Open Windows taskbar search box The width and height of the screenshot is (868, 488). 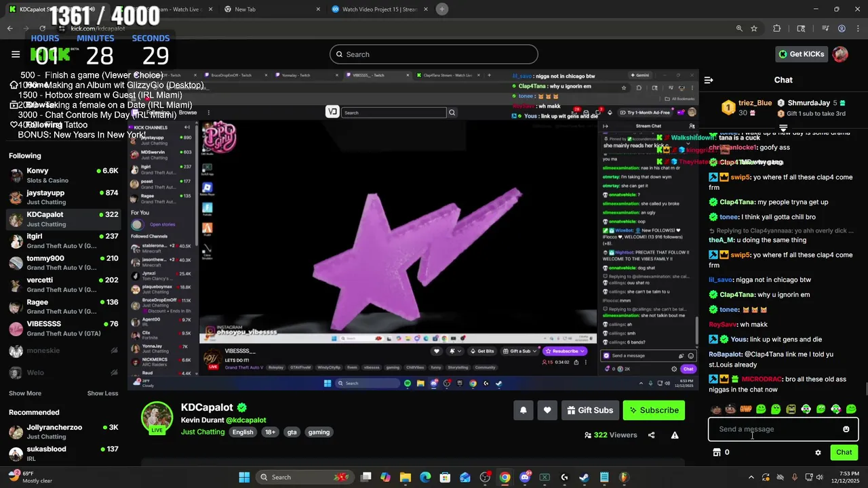point(304,477)
